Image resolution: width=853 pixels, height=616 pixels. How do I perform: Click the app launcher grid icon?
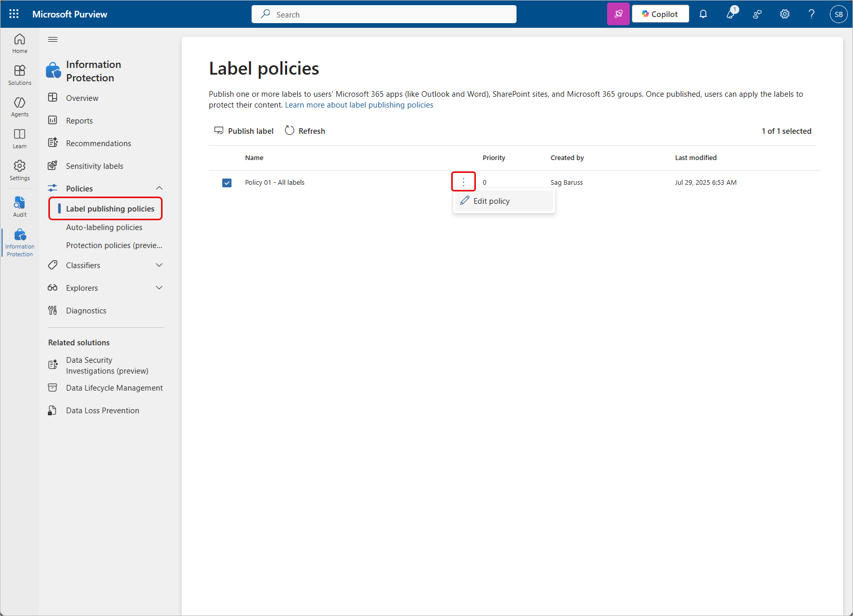pos(14,14)
